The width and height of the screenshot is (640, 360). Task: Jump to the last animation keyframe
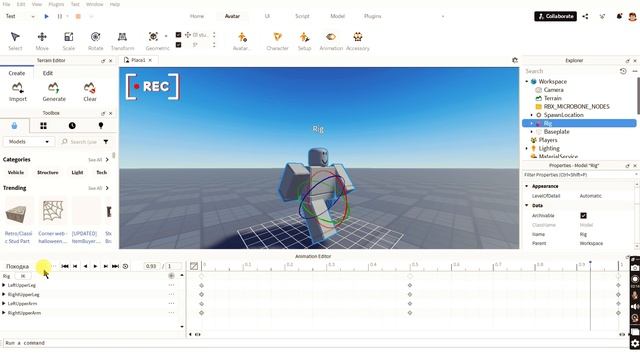[x=116, y=266]
